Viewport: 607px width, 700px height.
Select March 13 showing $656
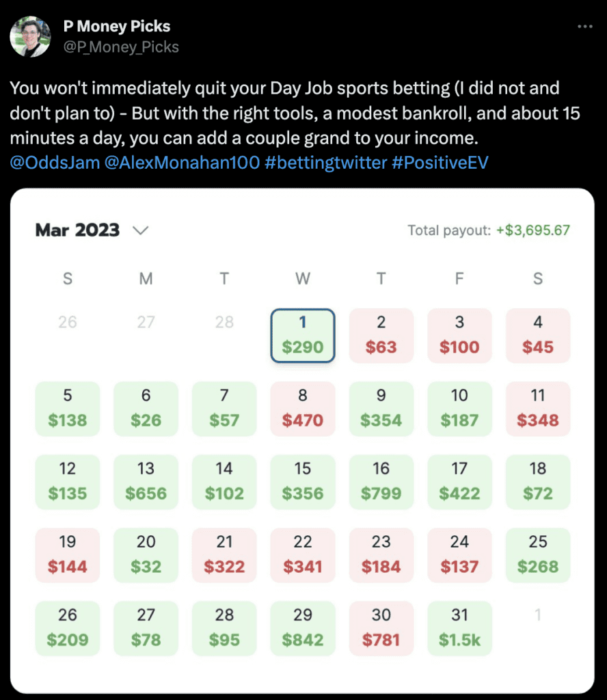coord(146,482)
